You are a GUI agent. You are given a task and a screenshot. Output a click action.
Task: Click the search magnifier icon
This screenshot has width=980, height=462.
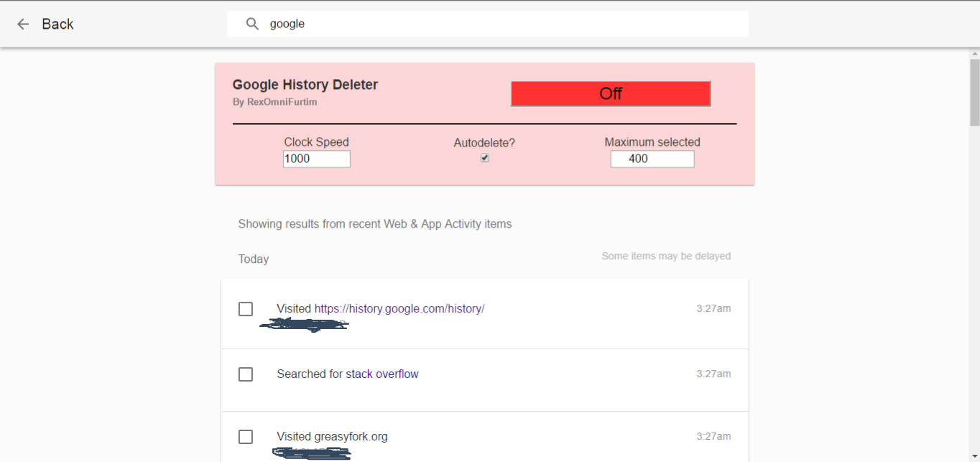252,24
